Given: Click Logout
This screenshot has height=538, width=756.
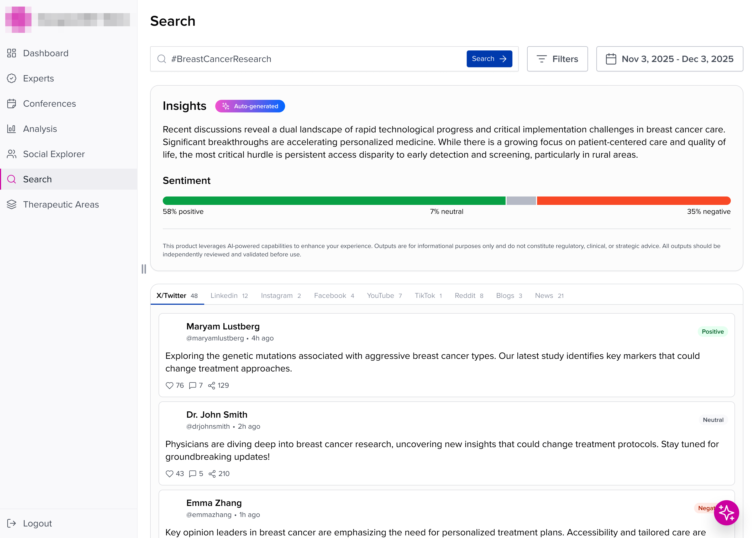Looking at the screenshot, I should click(69, 523).
